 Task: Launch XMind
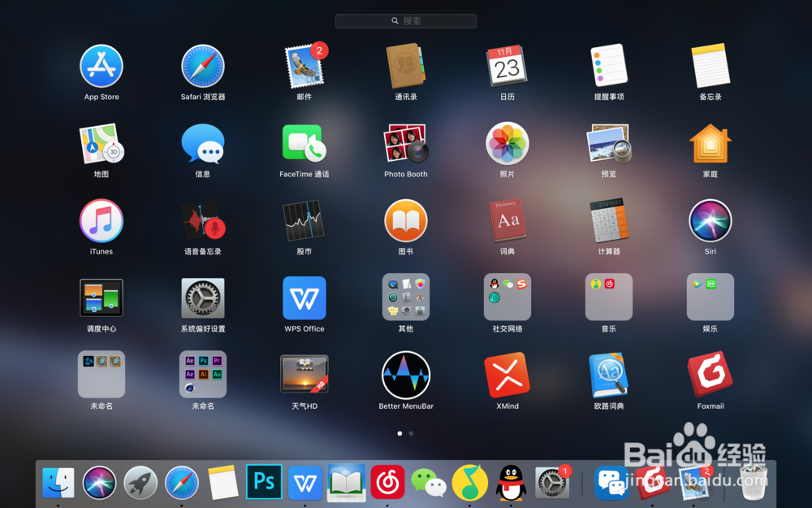pos(508,374)
